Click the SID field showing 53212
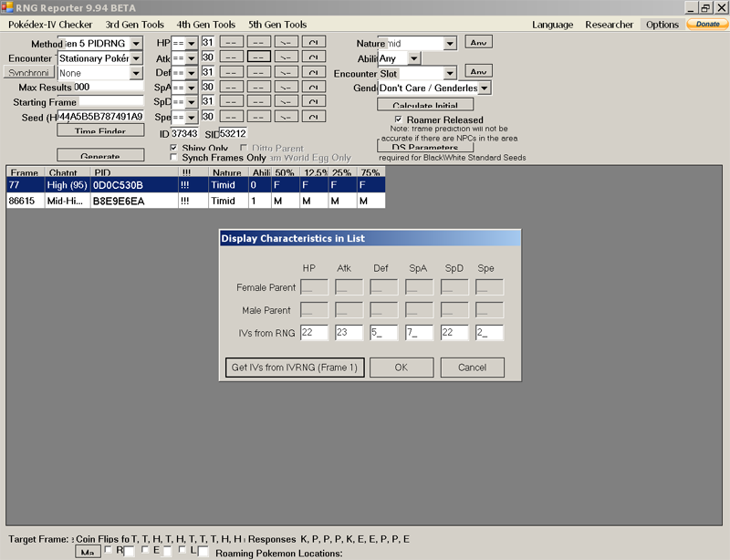730x560 pixels. (233, 133)
